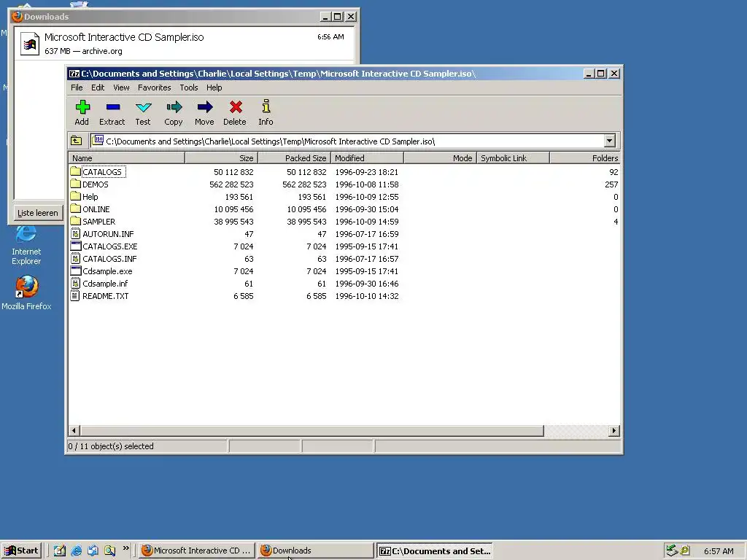747x560 pixels.
Task: Switch to 7-Zip C:\Documents taskbar button
Action: pos(435,551)
